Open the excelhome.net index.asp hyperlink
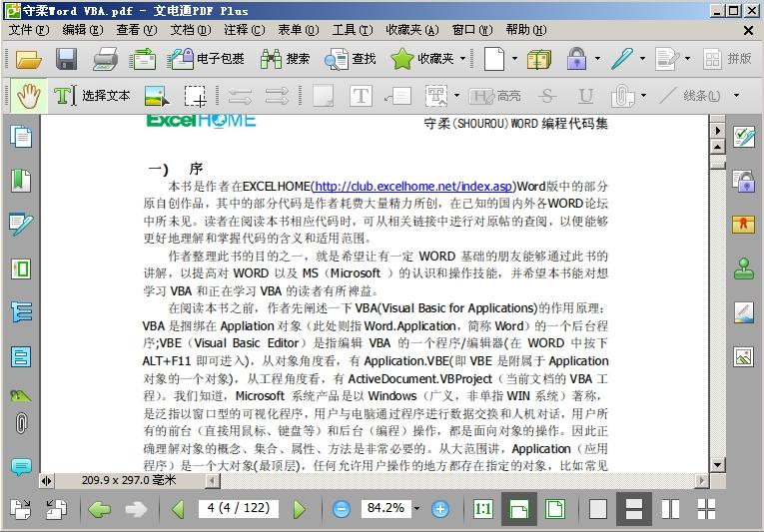 click(413, 186)
